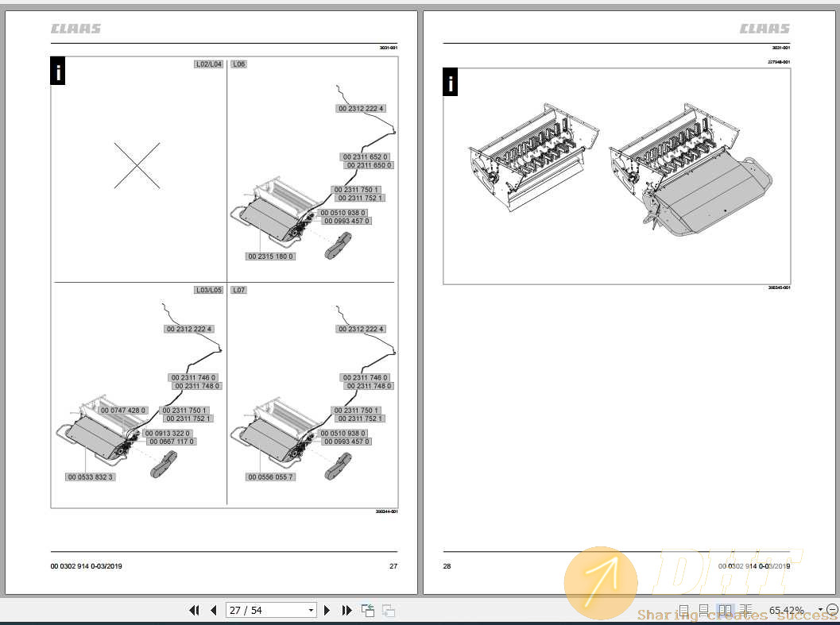840x625 pixels.
Task: Click 00 2311 750 1 in L06 panel
Action: pyautogui.click(x=356, y=190)
